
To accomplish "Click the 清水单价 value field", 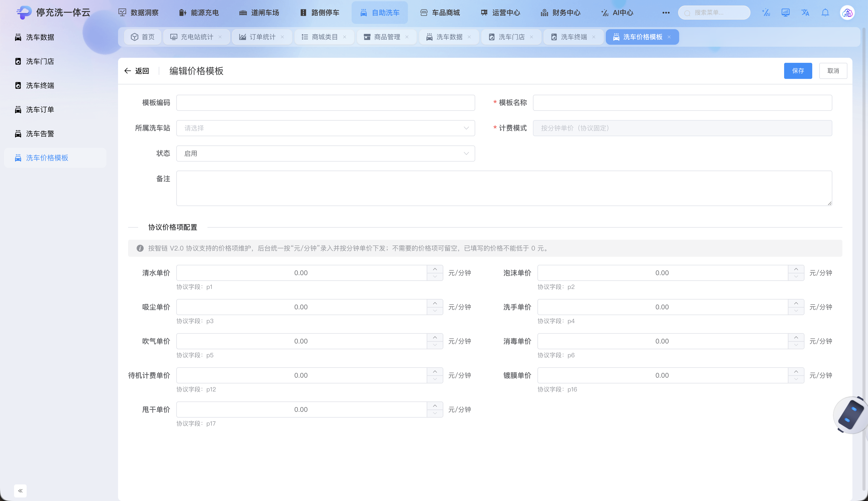I will 301,273.
